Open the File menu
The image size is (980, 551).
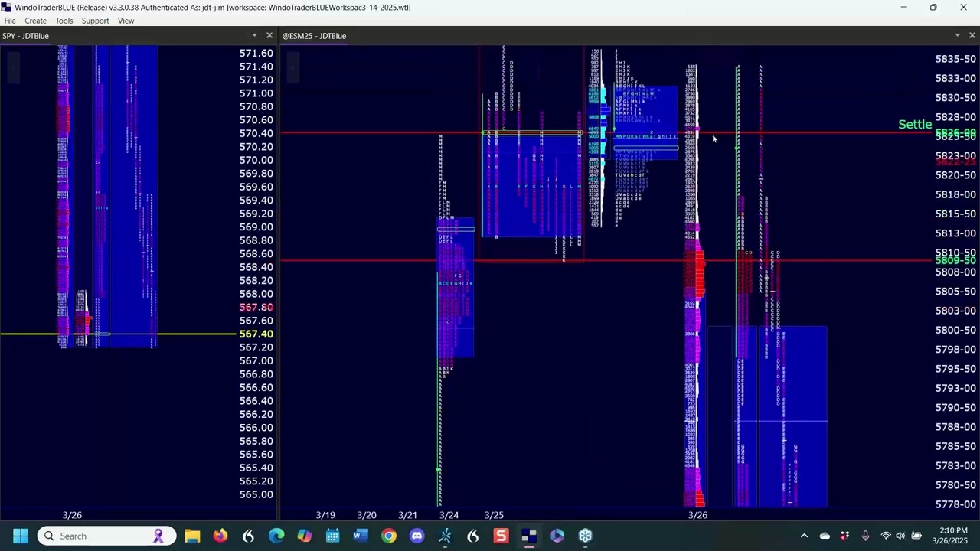pos(10,21)
